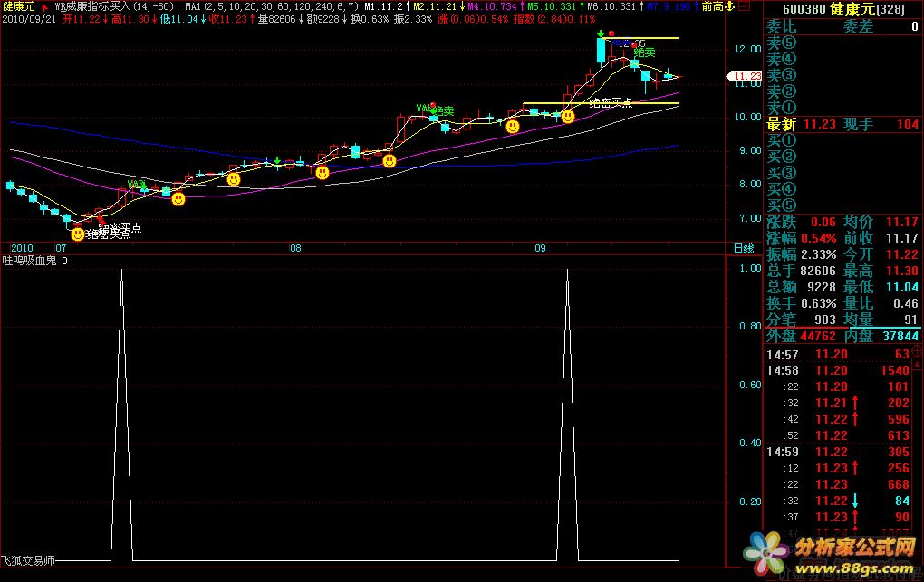Click the 量比 0.46 value
This screenshot has height=582, width=924.
tap(906, 303)
